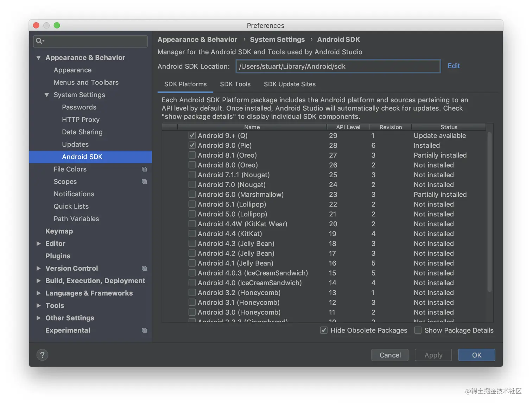This screenshot has width=532, height=405.
Task: Uncheck Android 9.0 (Pie) platform
Action: 192,145
